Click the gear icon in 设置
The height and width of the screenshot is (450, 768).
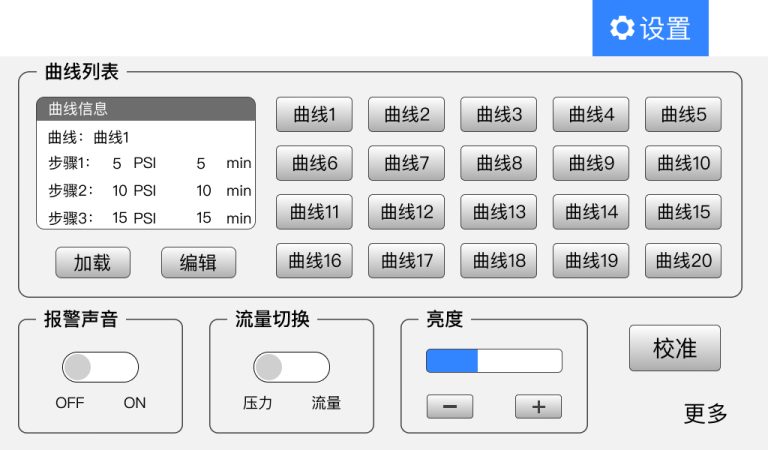pyautogui.click(x=622, y=29)
